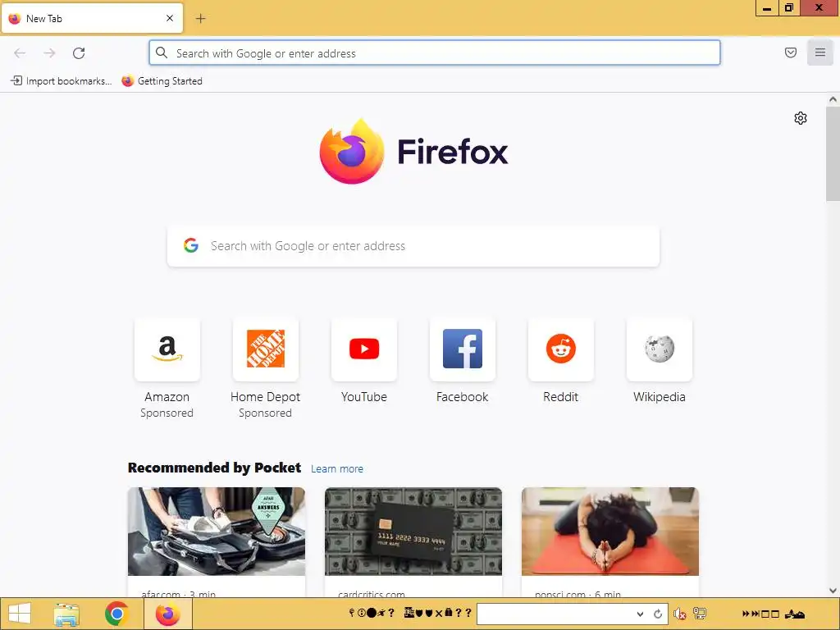Expand the taskbar address dropdown arrow
840x630 pixels.
pyautogui.click(x=640, y=614)
